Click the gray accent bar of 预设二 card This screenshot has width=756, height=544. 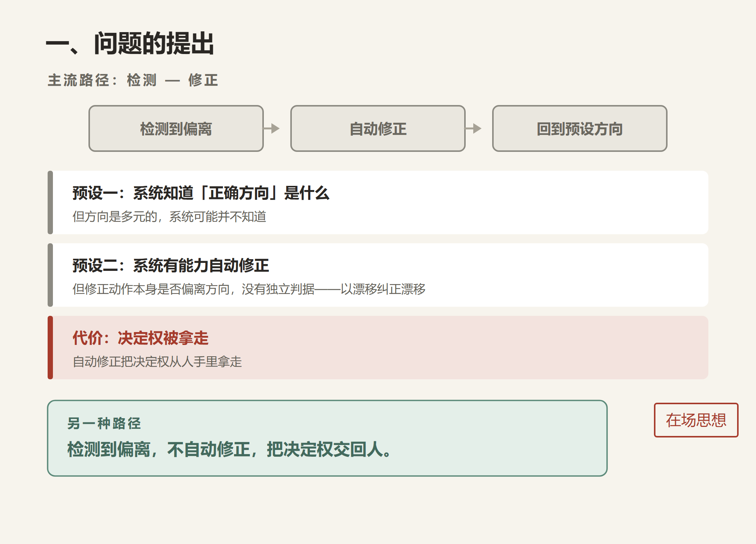[x=50, y=275]
